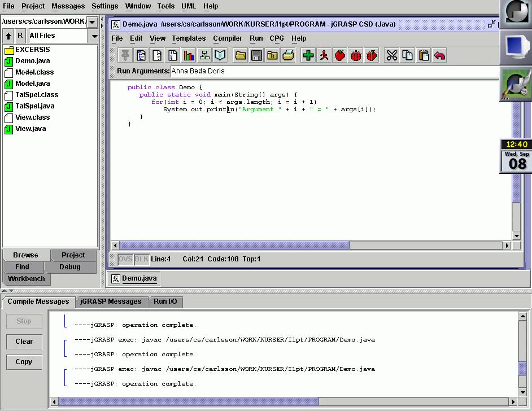Select Model.java in the file list
Viewport: 532px width, 411px height.
tap(27, 84)
